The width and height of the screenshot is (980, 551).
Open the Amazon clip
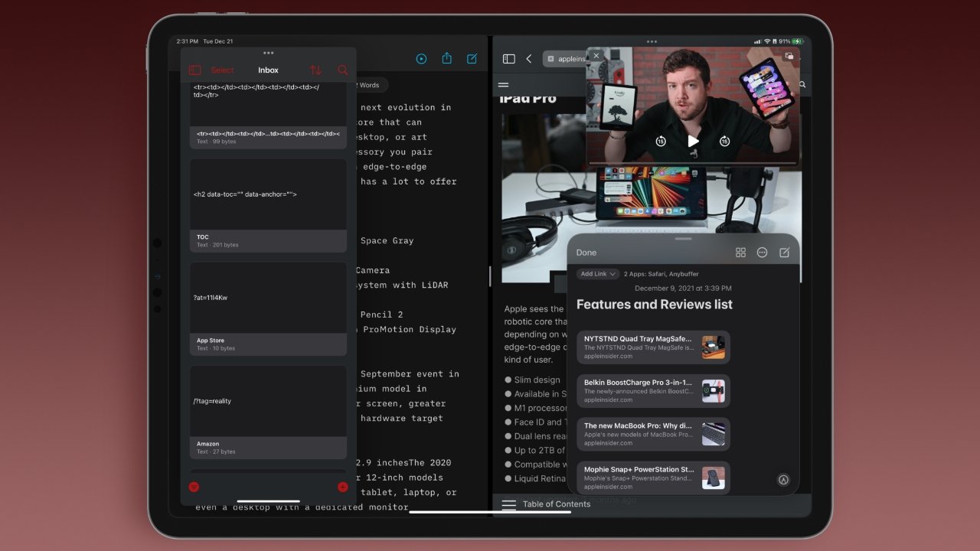click(x=268, y=412)
